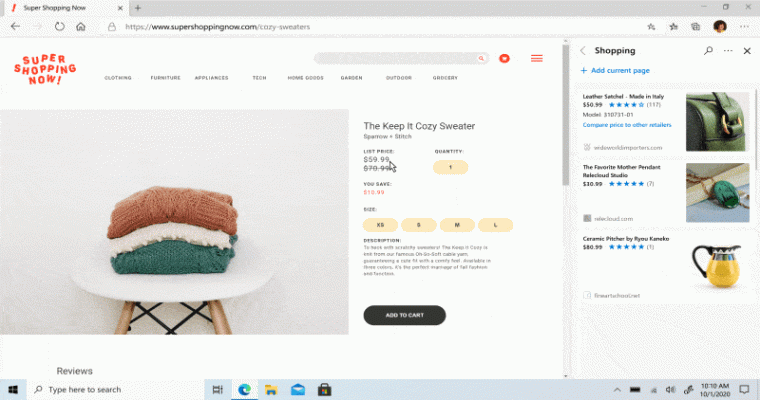Go to the browser home page
The image size is (760, 400).
[x=81, y=27]
